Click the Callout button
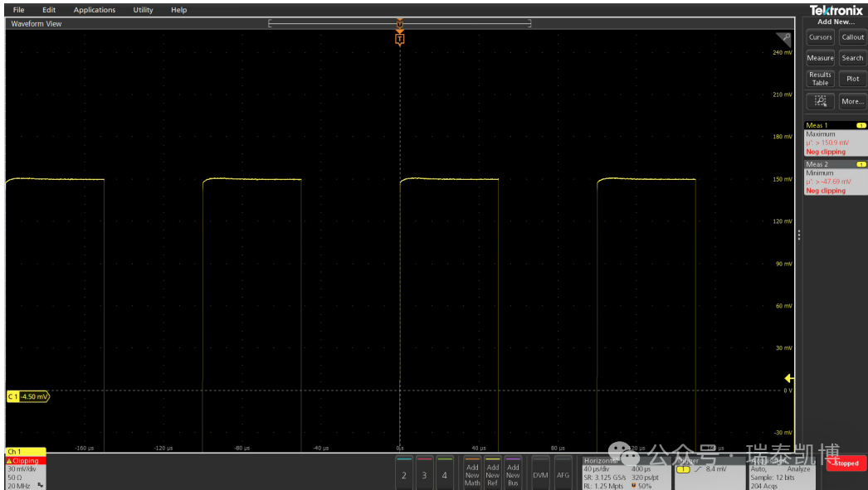 tap(852, 37)
